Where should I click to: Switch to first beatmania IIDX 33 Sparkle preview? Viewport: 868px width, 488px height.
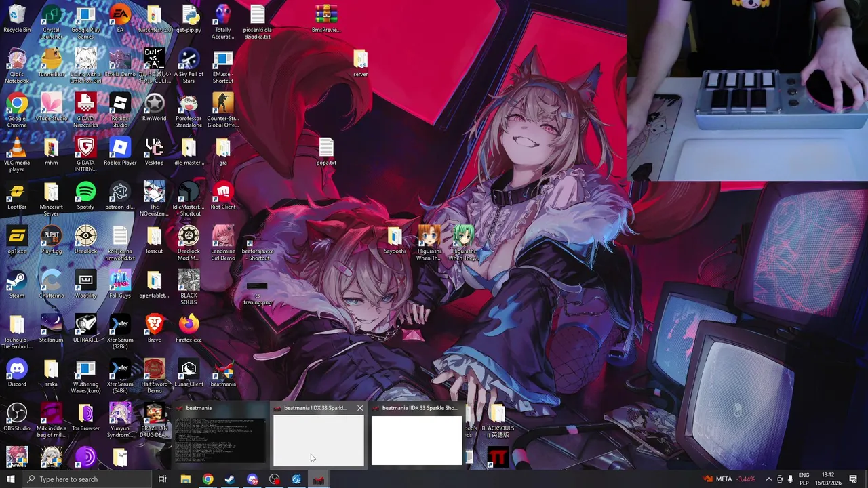pyautogui.click(x=319, y=434)
